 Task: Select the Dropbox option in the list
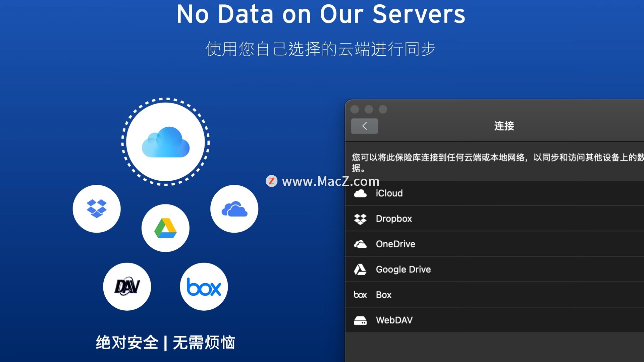coord(495,219)
